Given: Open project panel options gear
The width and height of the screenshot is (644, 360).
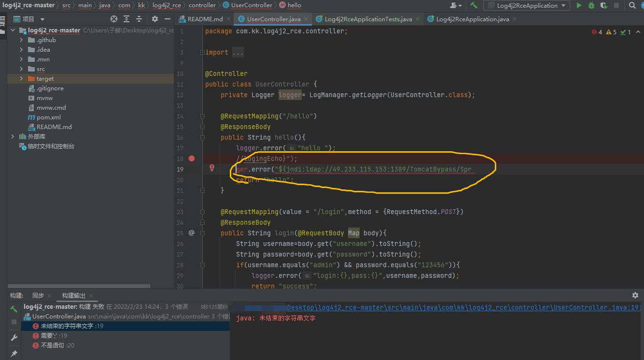Looking at the screenshot, I should pyautogui.click(x=155, y=19).
